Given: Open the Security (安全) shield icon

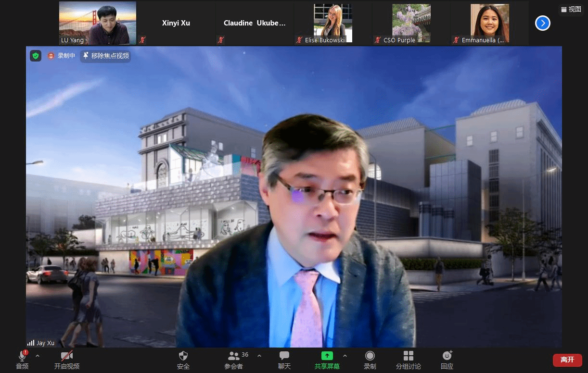Looking at the screenshot, I should coord(183,356).
